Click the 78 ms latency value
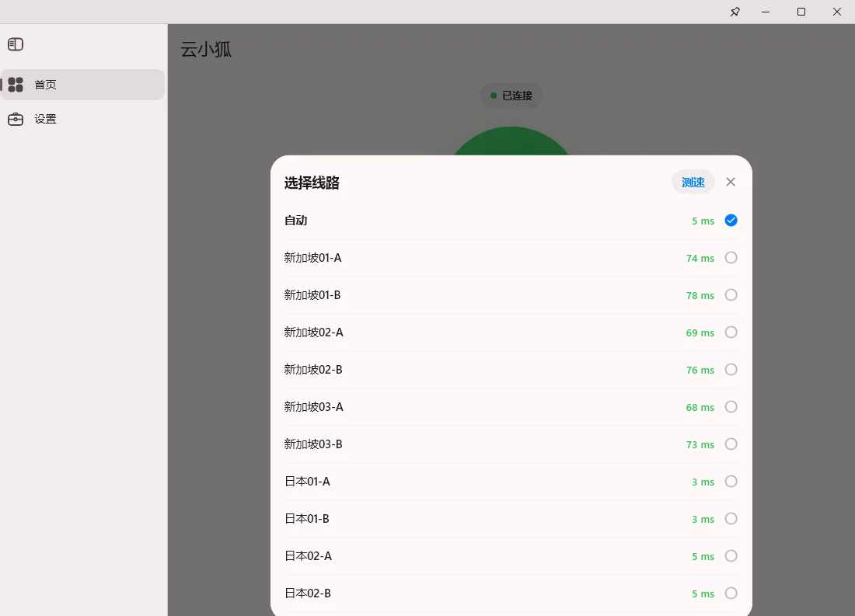The width and height of the screenshot is (855, 616). point(700,295)
